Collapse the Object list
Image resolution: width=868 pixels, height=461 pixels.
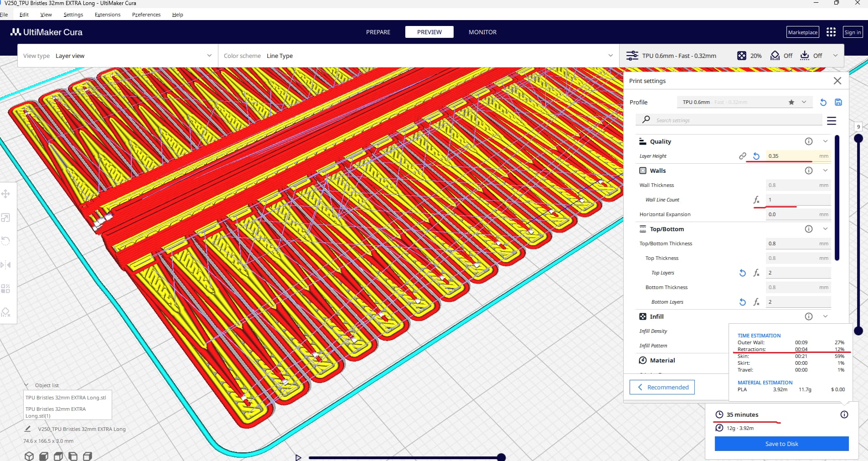(26, 385)
